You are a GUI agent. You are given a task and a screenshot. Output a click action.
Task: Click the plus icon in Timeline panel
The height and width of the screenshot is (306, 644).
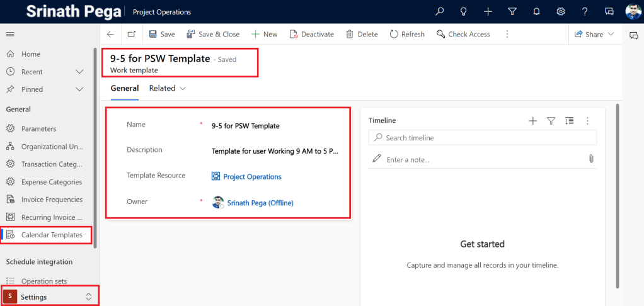click(532, 120)
